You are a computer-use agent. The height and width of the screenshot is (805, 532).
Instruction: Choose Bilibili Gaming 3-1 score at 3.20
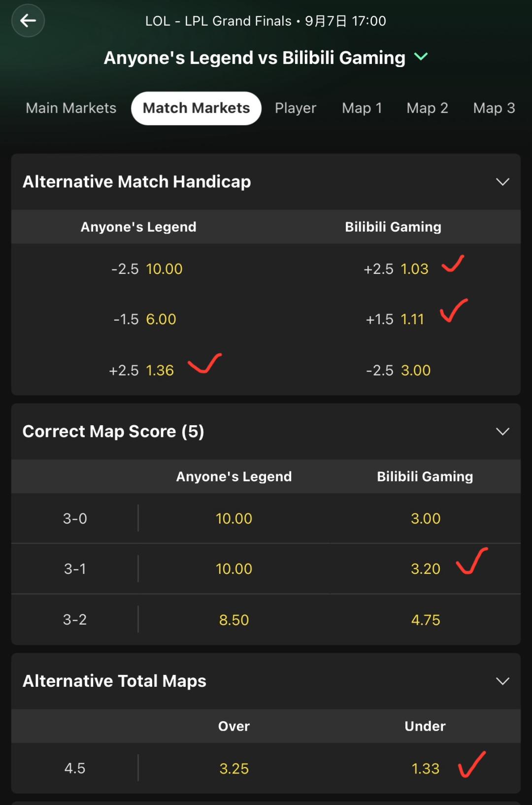[426, 569]
